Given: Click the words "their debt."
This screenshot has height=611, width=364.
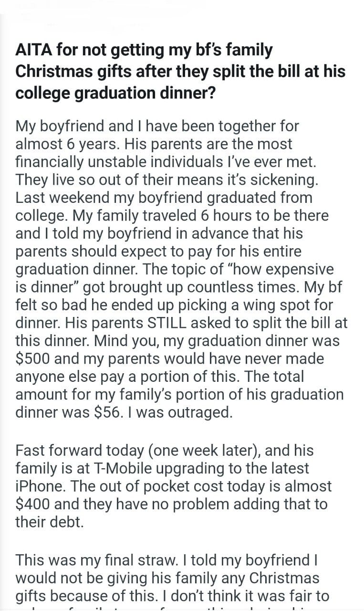Looking at the screenshot, I should tap(50, 522).
